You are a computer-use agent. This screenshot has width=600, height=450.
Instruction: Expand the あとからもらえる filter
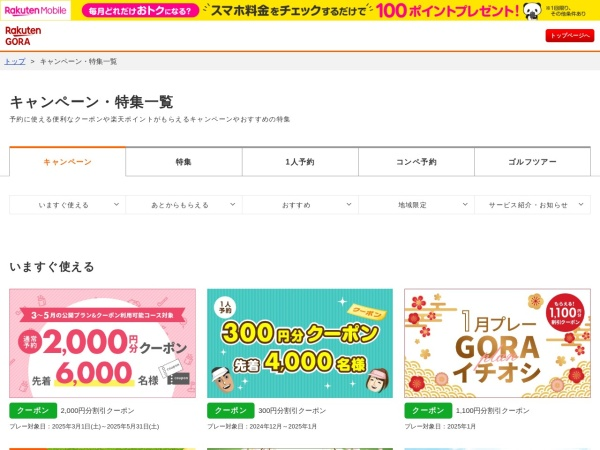(x=184, y=205)
